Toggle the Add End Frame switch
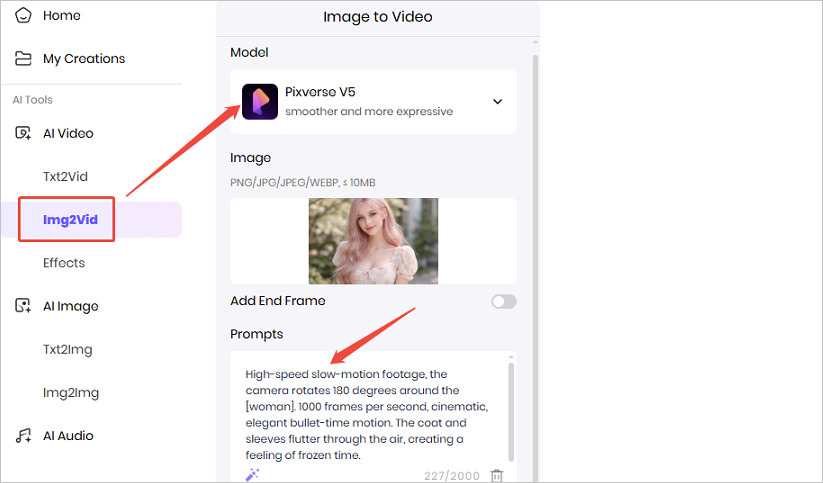The height and width of the screenshot is (483, 823). pyautogui.click(x=504, y=301)
